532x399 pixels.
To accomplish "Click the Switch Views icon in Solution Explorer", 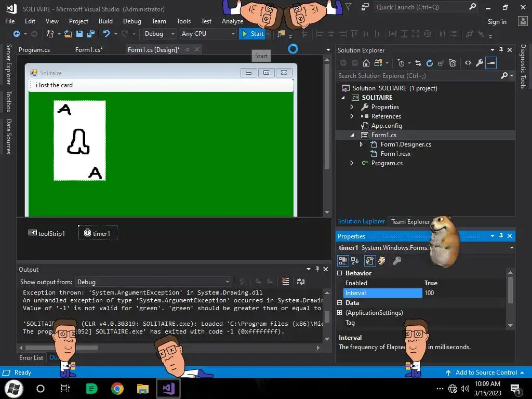I will 378,63.
